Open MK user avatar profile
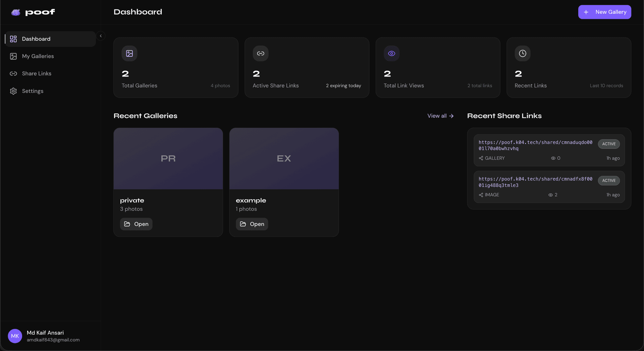The width and height of the screenshot is (644, 351). click(15, 336)
